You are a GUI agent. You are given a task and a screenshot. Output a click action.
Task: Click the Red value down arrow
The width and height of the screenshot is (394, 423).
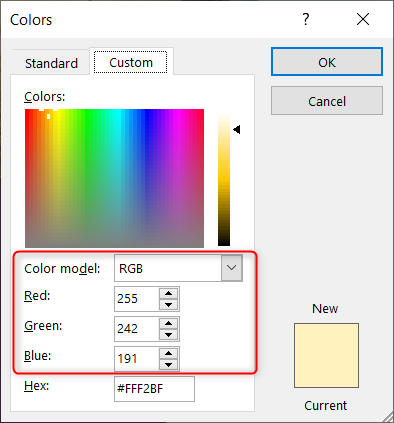tap(168, 305)
